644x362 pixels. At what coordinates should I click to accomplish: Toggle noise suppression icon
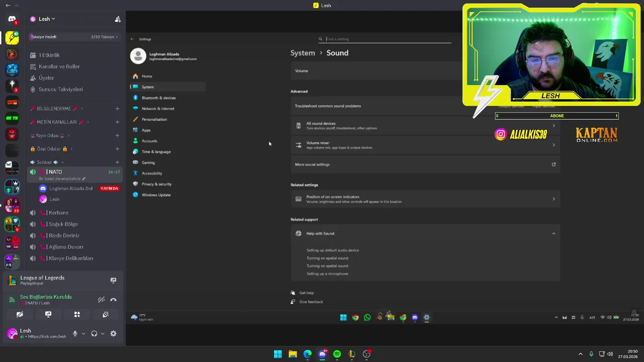(x=101, y=300)
